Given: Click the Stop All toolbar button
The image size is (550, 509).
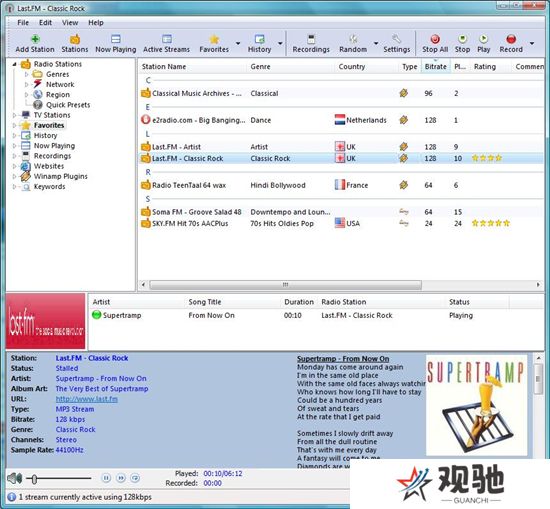Looking at the screenshot, I should click(435, 43).
